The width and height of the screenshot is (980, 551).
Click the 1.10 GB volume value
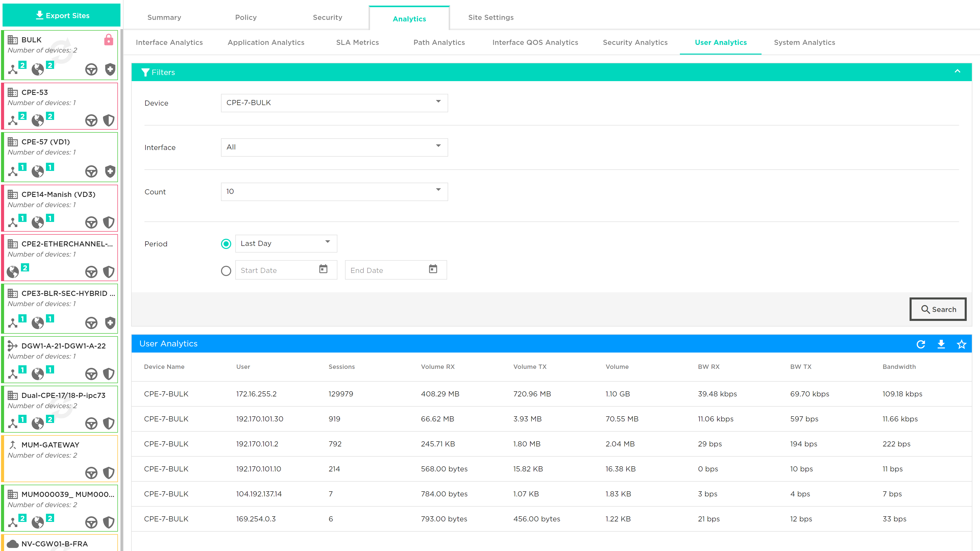[617, 394]
